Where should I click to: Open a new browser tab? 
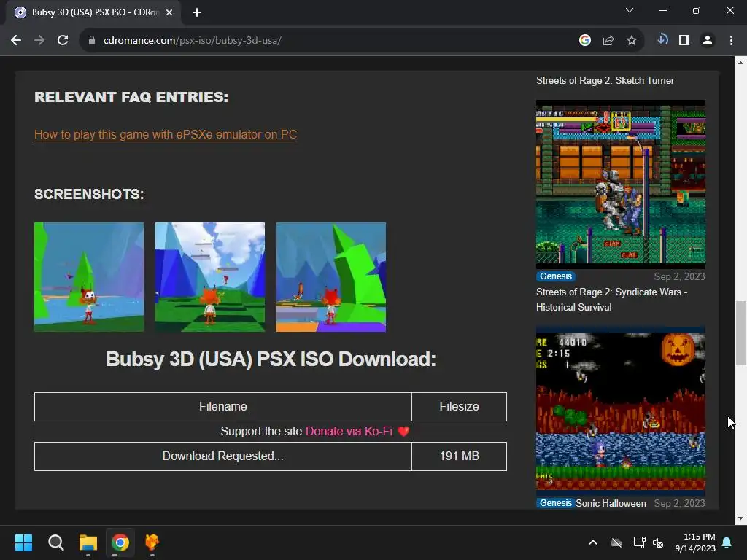[x=197, y=12]
